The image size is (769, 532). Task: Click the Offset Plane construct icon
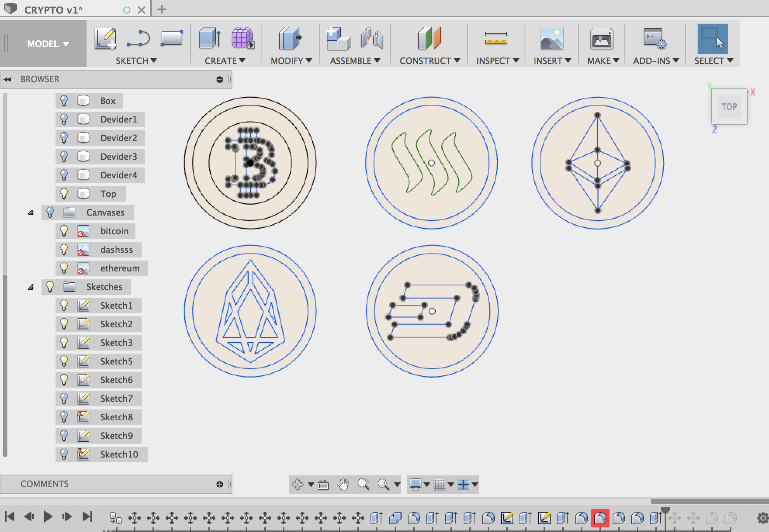pos(429,38)
